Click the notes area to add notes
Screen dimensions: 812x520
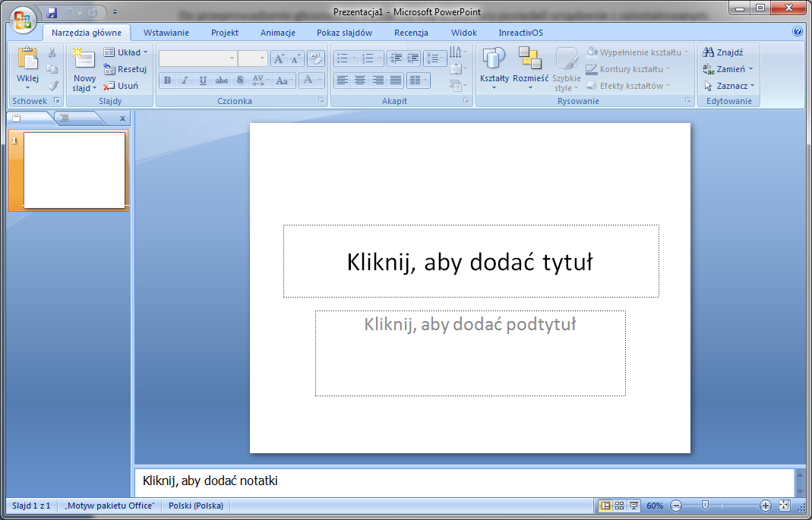pyautogui.click(x=464, y=481)
